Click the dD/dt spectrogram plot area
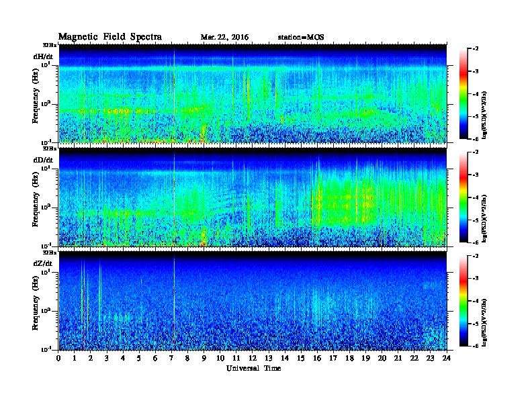532x411 pixels. (253, 197)
